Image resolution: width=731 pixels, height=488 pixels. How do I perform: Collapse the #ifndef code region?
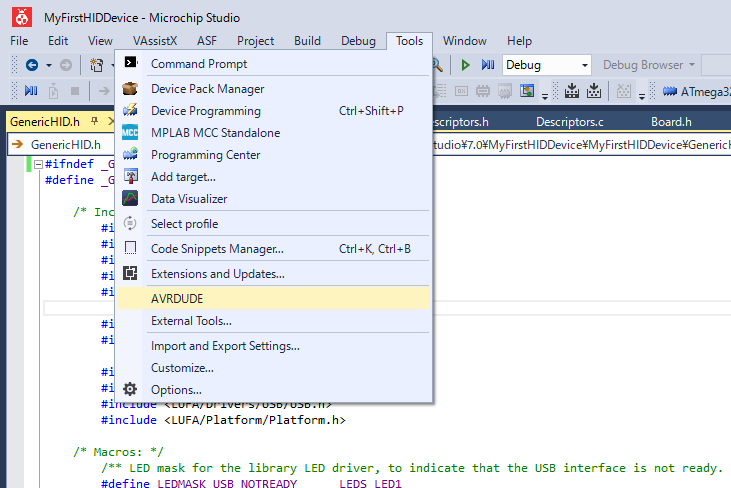click(38, 164)
